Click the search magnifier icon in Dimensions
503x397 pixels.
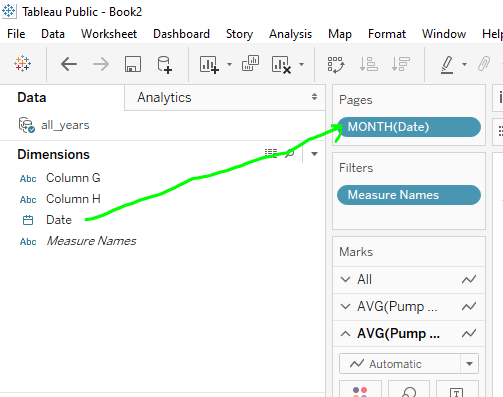tap(290, 153)
